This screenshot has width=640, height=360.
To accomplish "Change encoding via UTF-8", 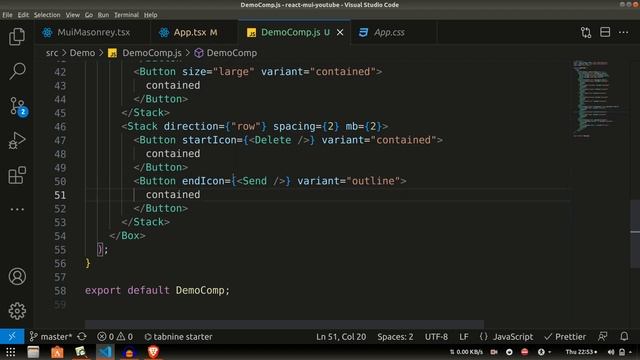I will coord(436,337).
